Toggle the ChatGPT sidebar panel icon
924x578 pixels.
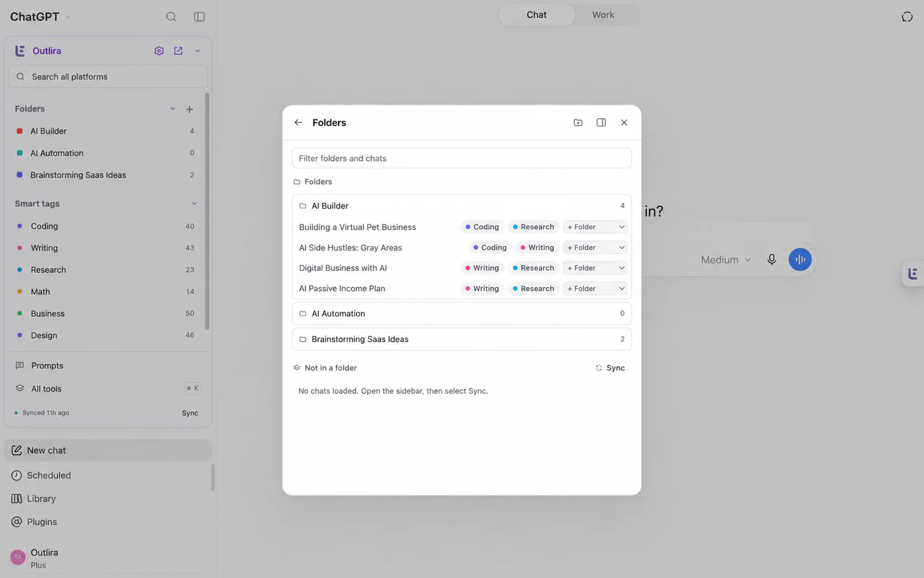pos(199,17)
